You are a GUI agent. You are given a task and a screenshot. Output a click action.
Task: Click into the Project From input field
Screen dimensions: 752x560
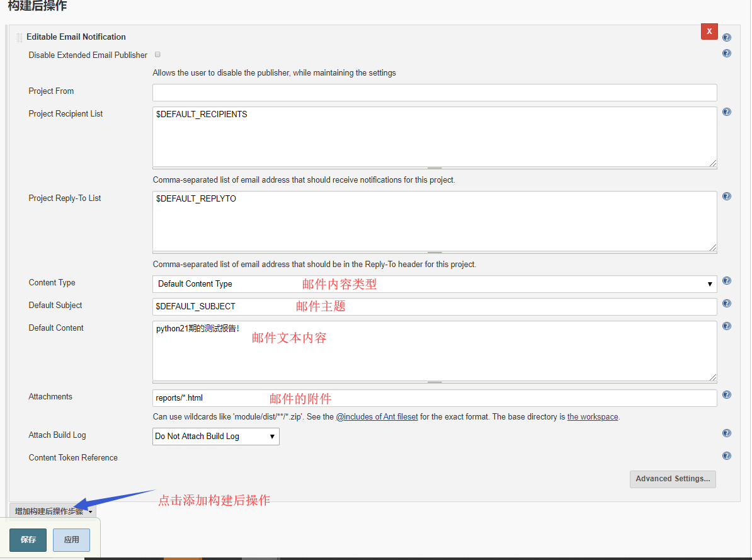[434, 93]
